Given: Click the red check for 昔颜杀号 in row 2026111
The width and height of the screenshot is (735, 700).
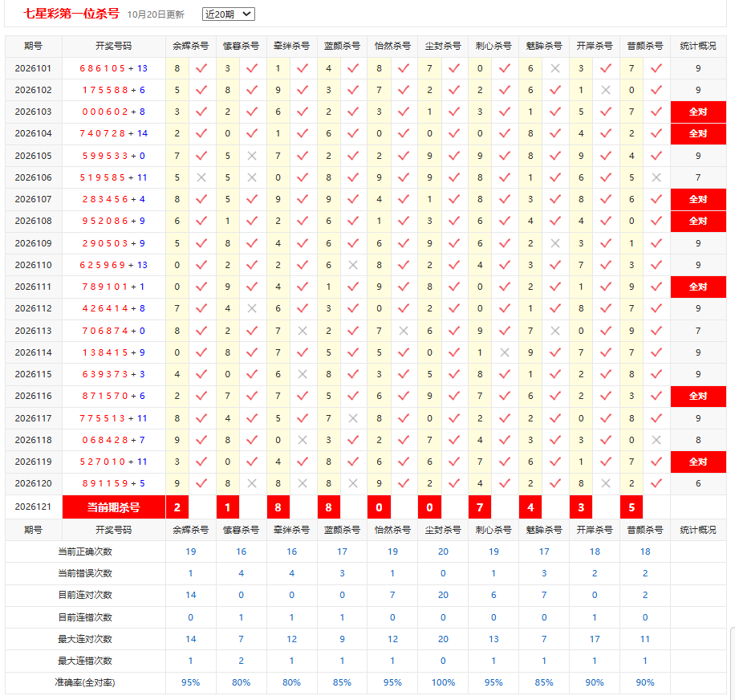Looking at the screenshot, I should click(x=656, y=287).
